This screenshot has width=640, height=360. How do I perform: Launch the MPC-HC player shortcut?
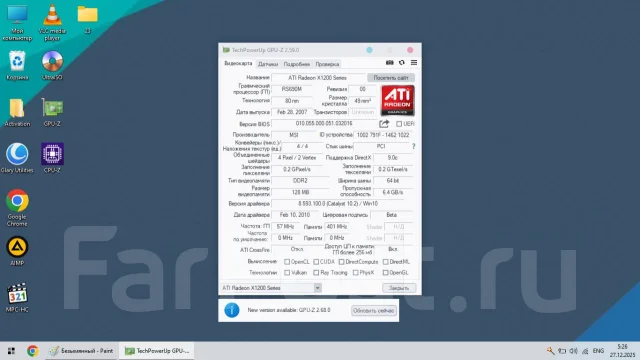tap(17, 298)
